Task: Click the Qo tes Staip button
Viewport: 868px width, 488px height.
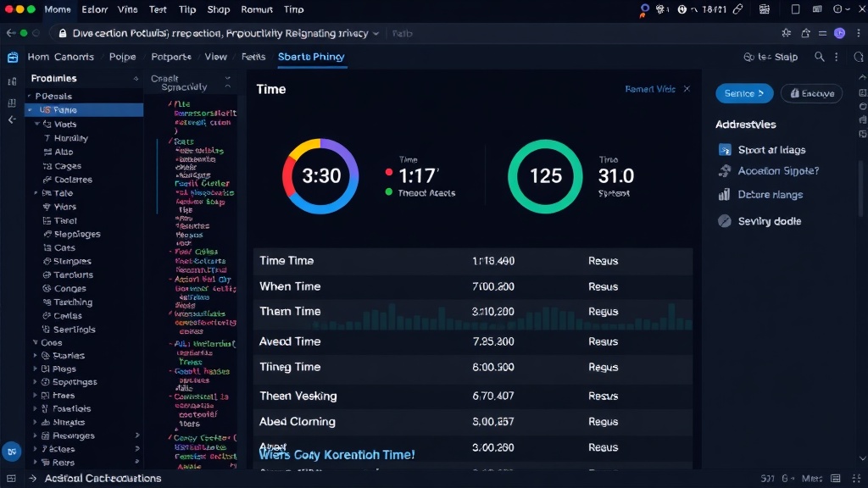Action: (x=771, y=57)
